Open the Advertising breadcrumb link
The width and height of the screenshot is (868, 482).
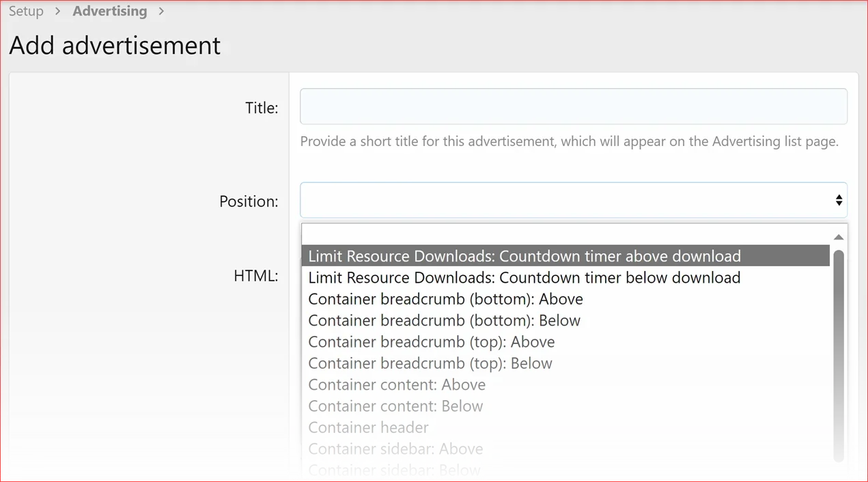tap(110, 11)
